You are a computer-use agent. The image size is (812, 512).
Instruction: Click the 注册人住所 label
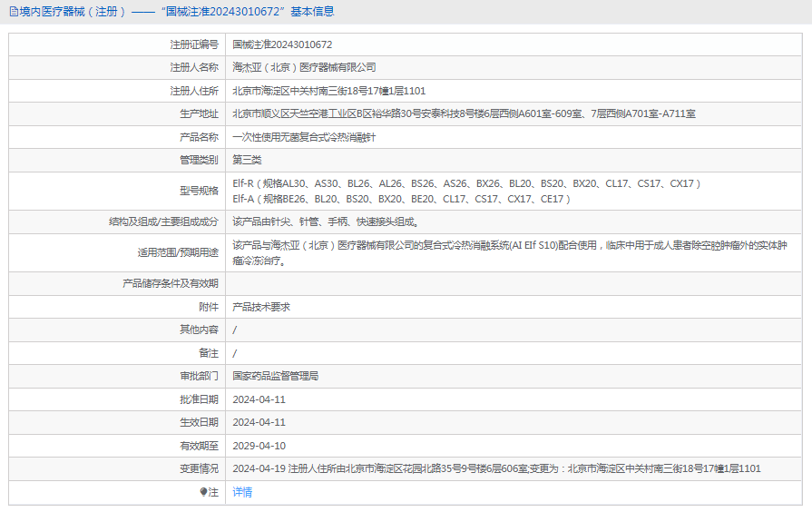pos(194,91)
